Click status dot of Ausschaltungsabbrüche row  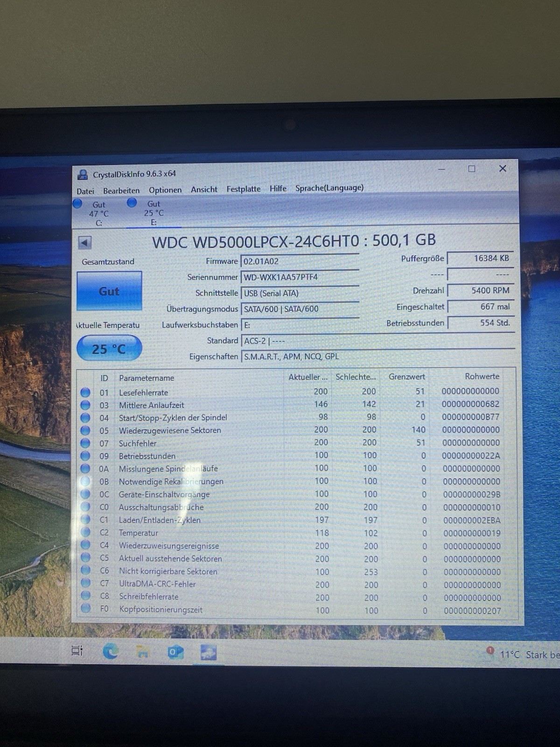(85, 507)
